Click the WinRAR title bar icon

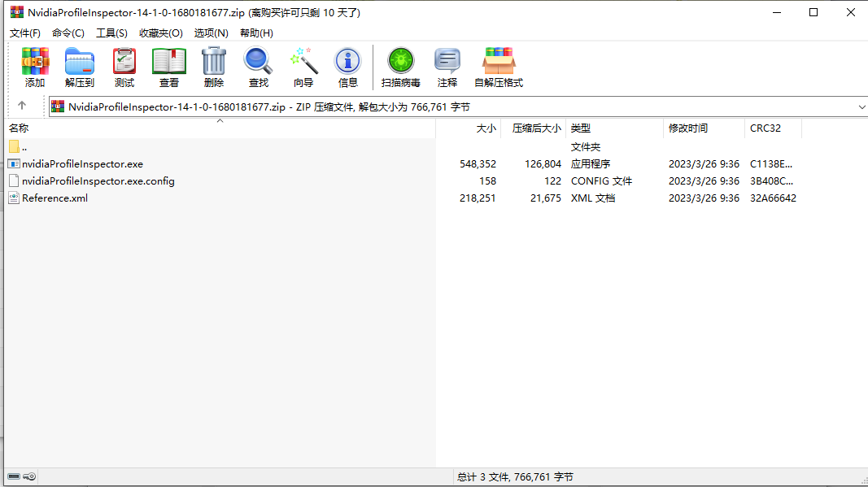16,12
